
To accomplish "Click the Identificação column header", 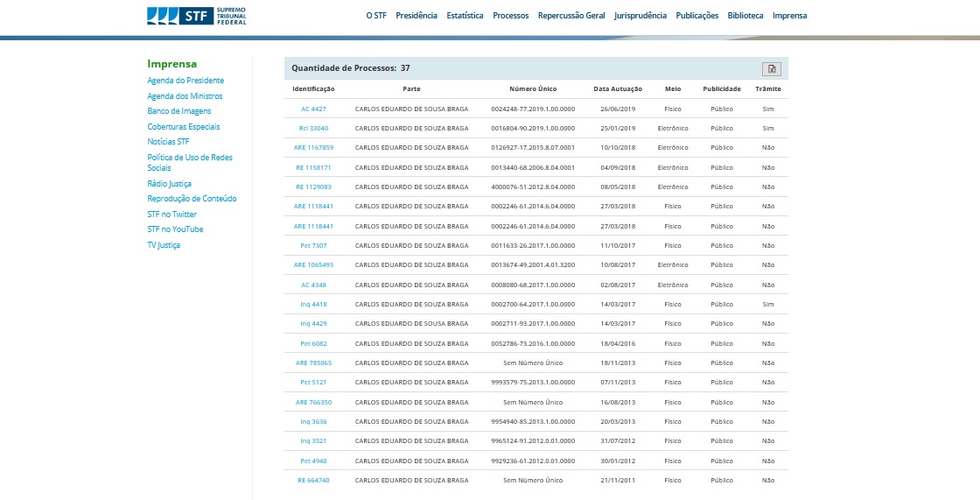I will 313,89.
